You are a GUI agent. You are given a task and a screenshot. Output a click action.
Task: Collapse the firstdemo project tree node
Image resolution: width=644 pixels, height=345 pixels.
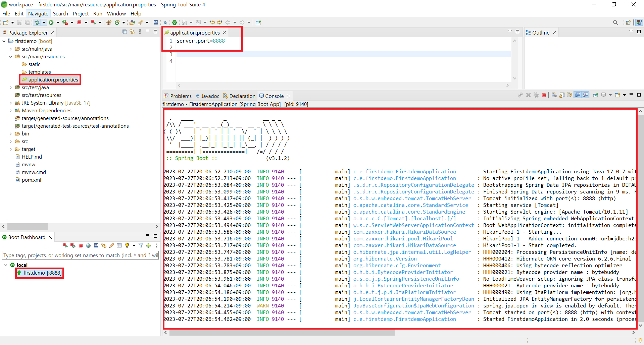(4, 41)
